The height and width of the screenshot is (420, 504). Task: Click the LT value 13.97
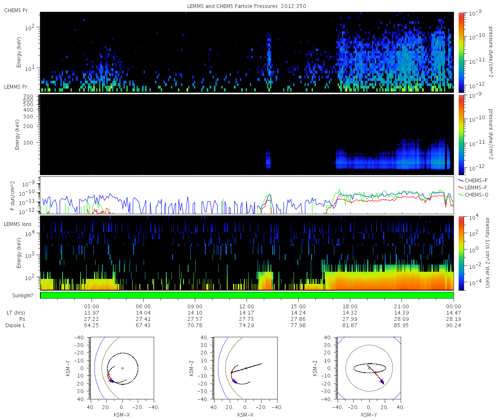click(92, 313)
